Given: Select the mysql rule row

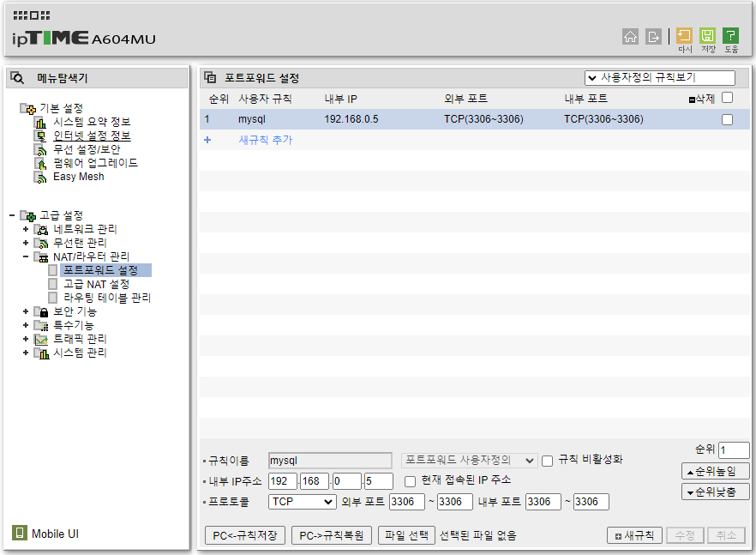Looking at the screenshot, I should click(x=475, y=119).
